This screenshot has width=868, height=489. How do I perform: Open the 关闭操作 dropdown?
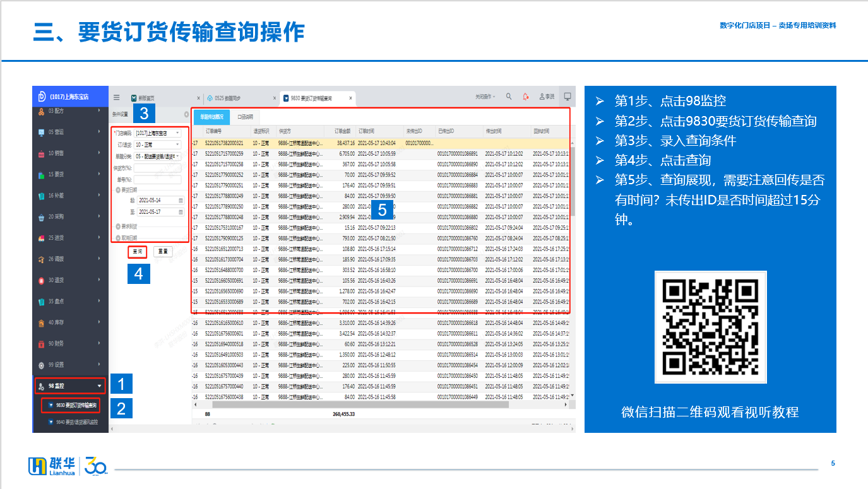[485, 97]
